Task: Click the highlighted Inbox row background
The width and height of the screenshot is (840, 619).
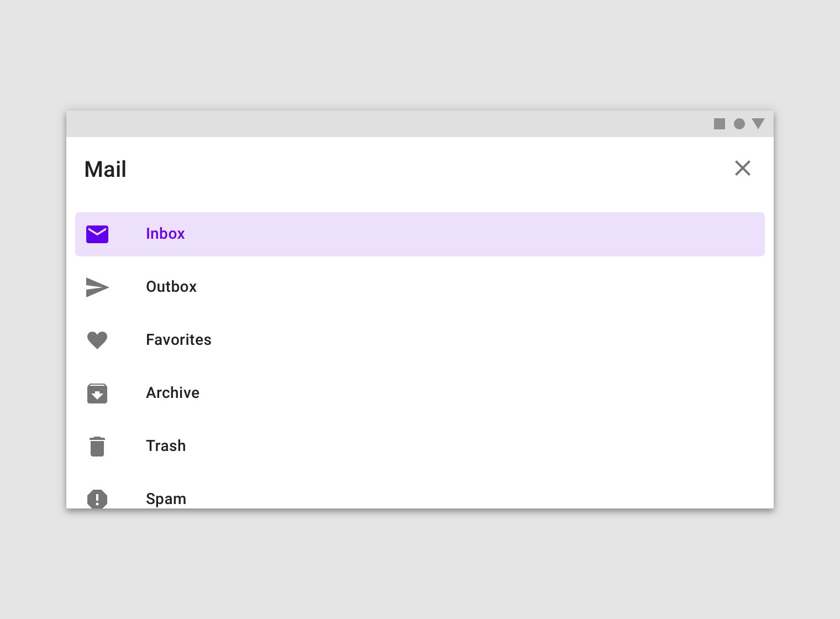Action: (x=420, y=234)
